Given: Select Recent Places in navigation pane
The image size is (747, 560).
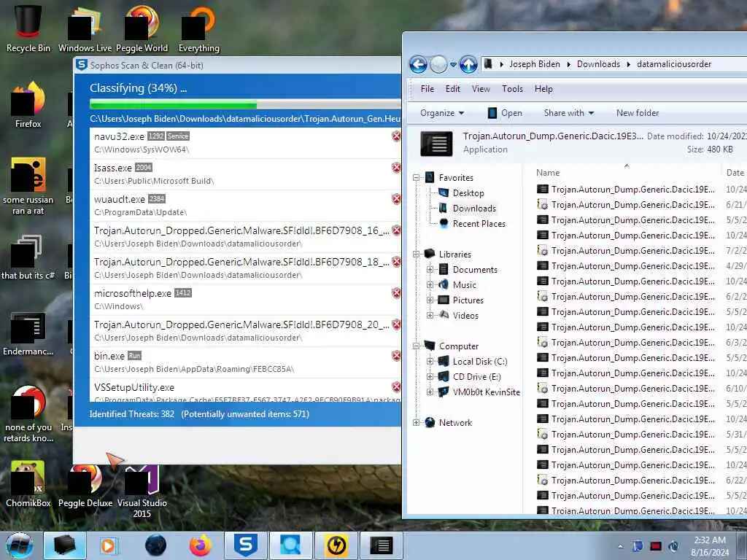Looking at the screenshot, I should click(x=472, y=224).
